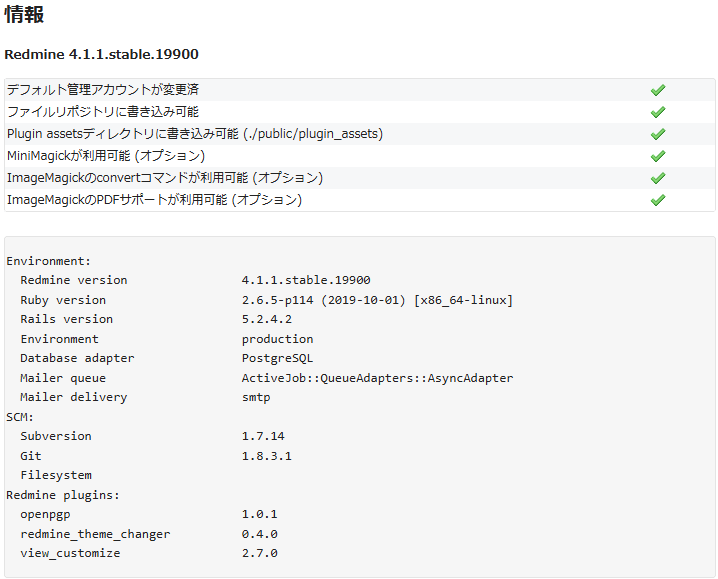The width and height of the screenshot is (718, 579).
Task: Click the Redmine 4.1.1.stable.19900 bold title
Action: [101, 55]
